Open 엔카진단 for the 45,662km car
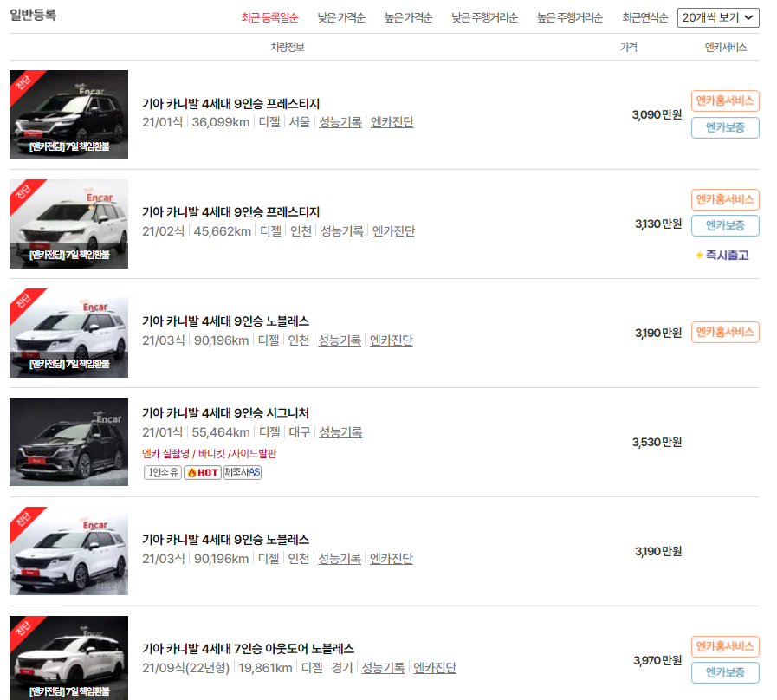777x700 pixels. click(393, 231)
